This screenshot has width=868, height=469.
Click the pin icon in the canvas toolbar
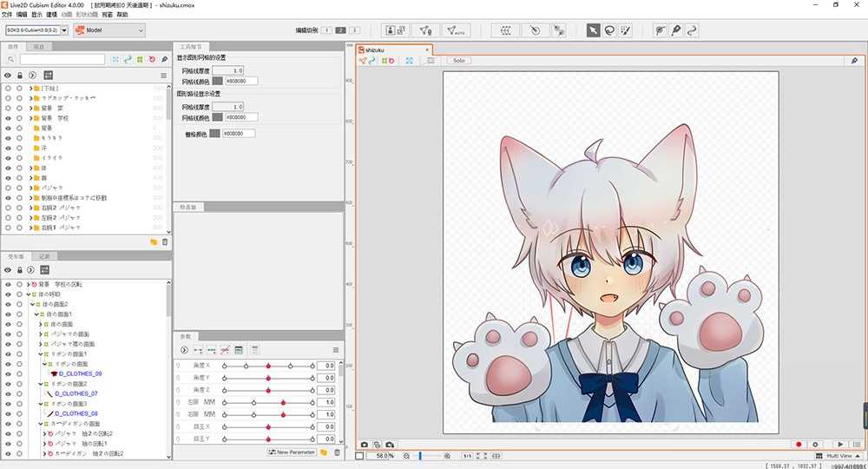point(855,60)
